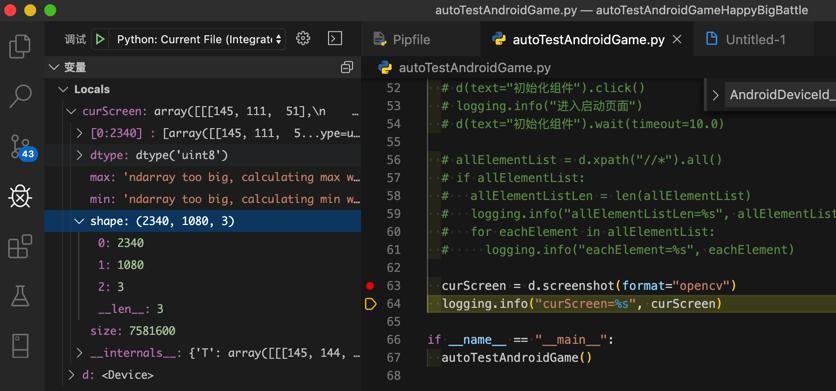This screenshot has width=836, height=391.
Task: Click commented 'if allElementList:' line 57
Action: tap(513, 178)
